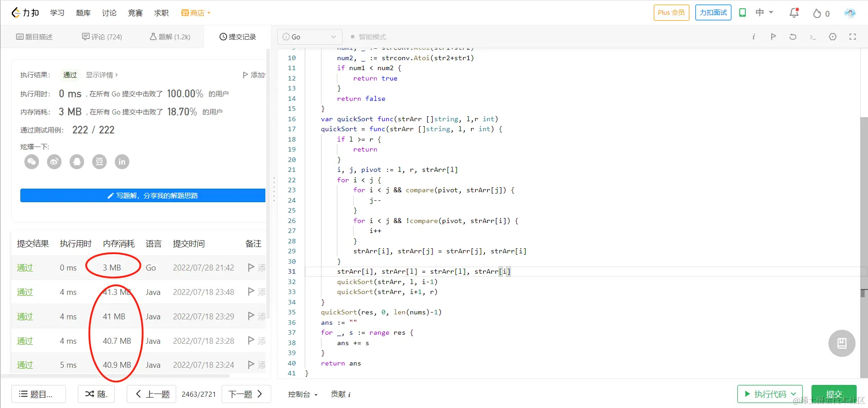Open 贡献 contribute link

pyautogui.click(x=341, y=394)
